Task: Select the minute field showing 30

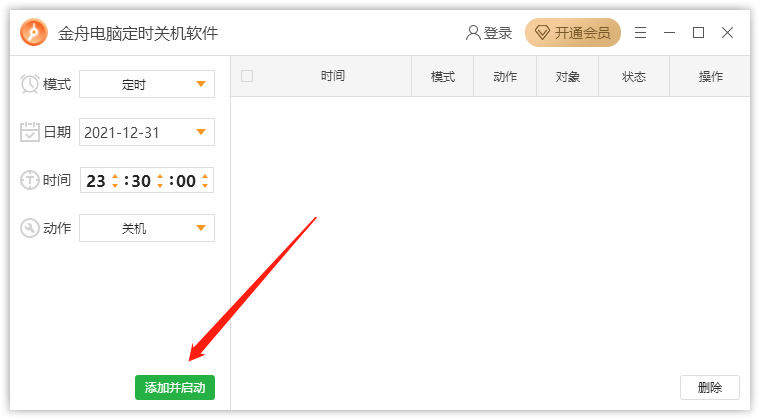Action: [141, 181]
